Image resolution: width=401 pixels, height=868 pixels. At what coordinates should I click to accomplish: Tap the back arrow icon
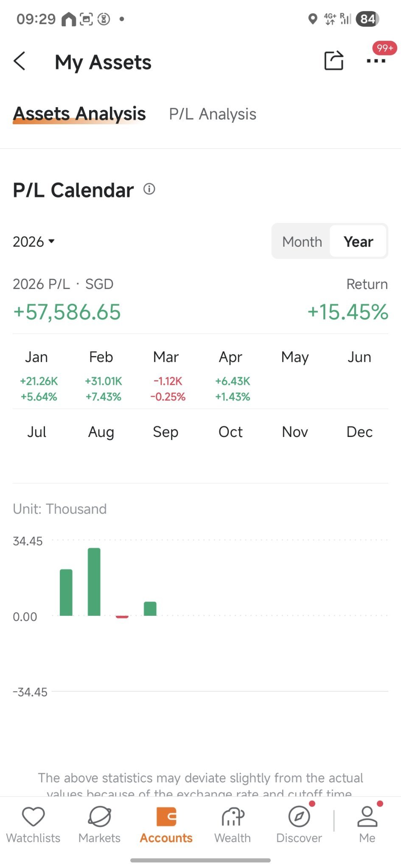pos(20,61)
